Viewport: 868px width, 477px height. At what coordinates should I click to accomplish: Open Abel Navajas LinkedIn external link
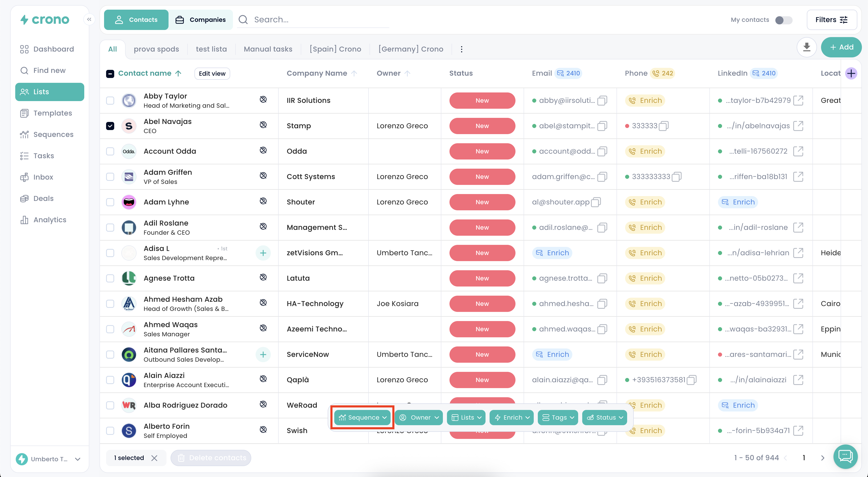pyautogui.click(x=798, y=126)
